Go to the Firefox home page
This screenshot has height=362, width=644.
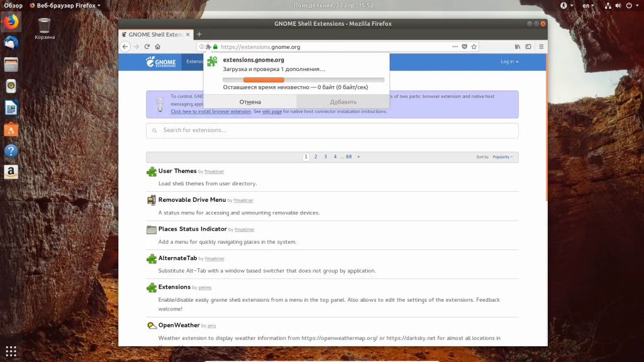[x=157, y=47]
